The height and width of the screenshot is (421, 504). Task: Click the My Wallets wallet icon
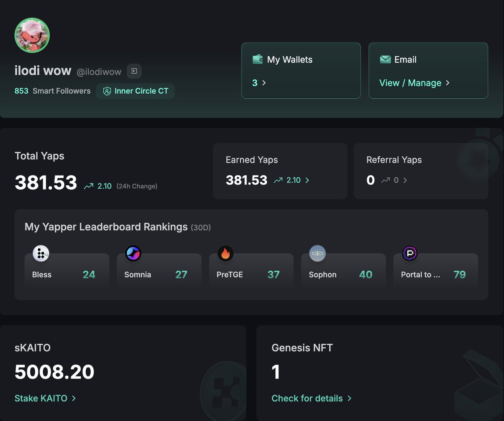pos(257,59)
